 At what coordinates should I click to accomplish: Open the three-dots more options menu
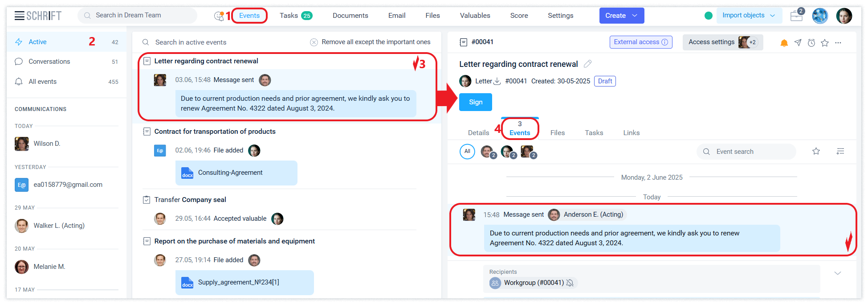(838, 43)
